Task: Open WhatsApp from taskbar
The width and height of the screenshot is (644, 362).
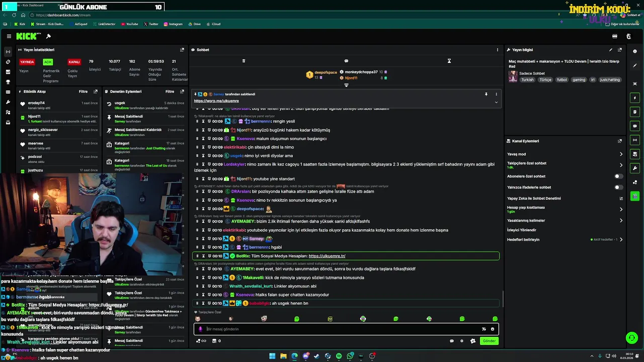Action: [350, 356]
